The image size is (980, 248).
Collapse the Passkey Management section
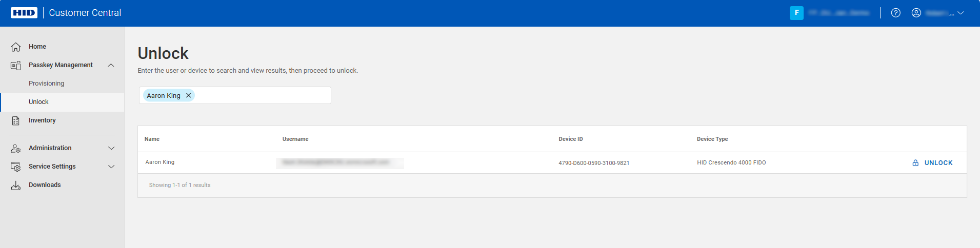[111, 65]
